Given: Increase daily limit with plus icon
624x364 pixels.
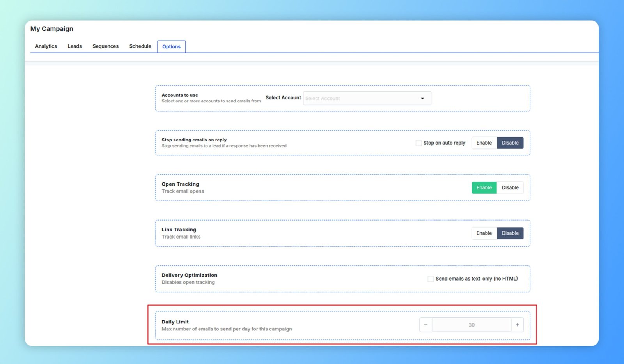Looking at the screenshot, I should pos(517,325).
